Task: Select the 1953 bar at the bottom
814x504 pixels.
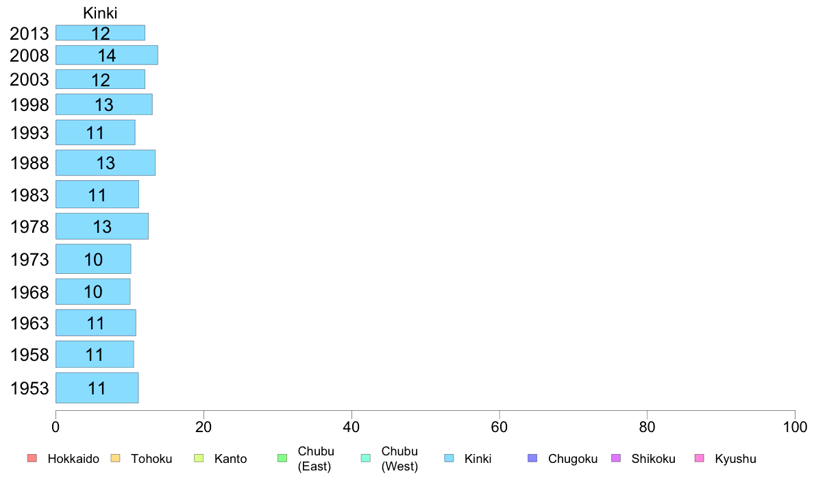Action: click(97, 388)
